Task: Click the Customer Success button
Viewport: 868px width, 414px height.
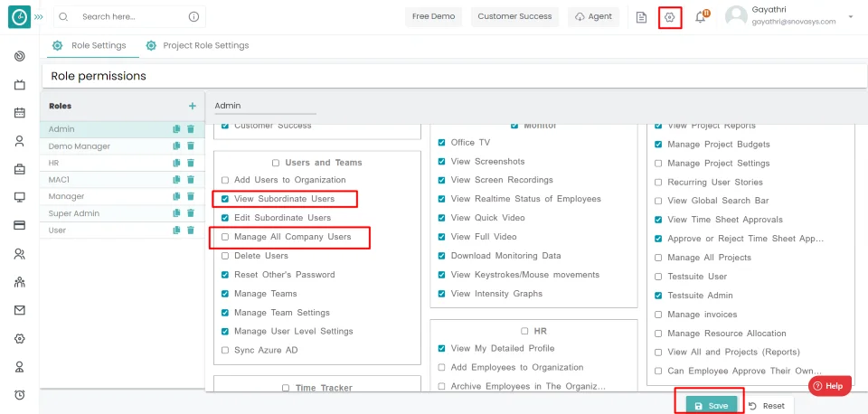Action: 514,16
